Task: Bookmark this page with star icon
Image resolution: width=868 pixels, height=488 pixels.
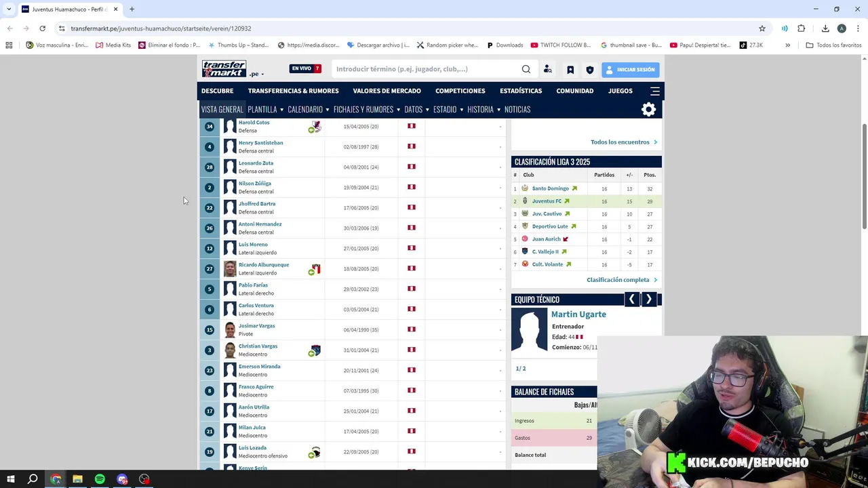Action: tap(762, 28)
